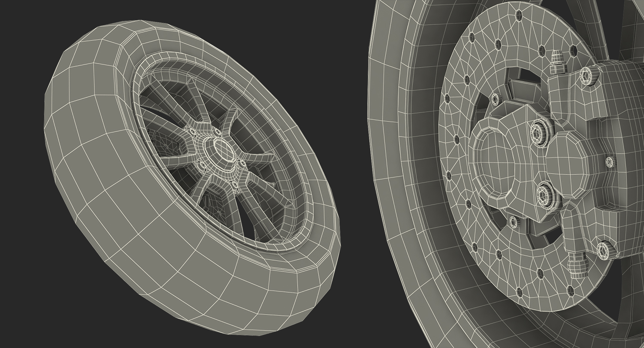Select the lower hex nut on the brake hub

tap(545, 195)
